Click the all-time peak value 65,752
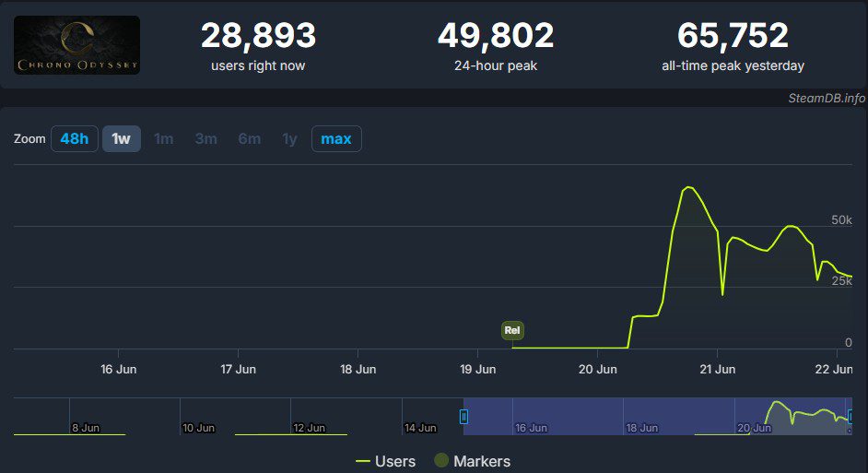Image resolution: width=868 pixels, height=473 pixels. 733,36
